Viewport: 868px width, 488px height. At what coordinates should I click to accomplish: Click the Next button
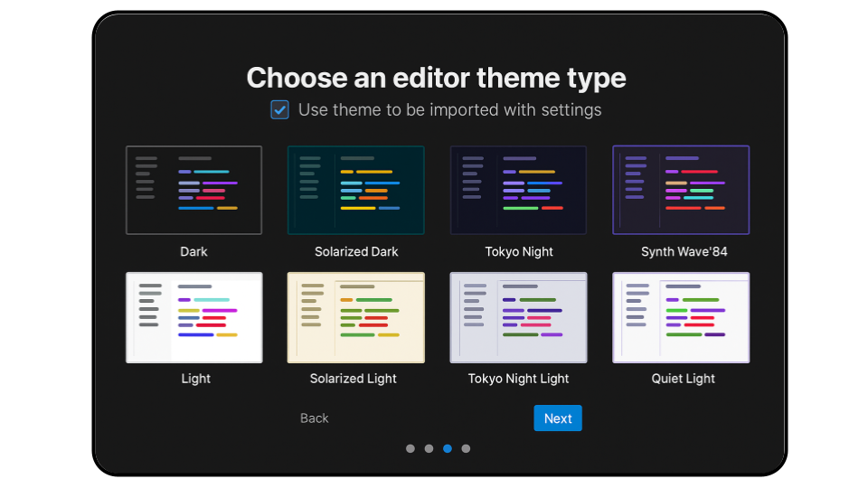(558, 418)
